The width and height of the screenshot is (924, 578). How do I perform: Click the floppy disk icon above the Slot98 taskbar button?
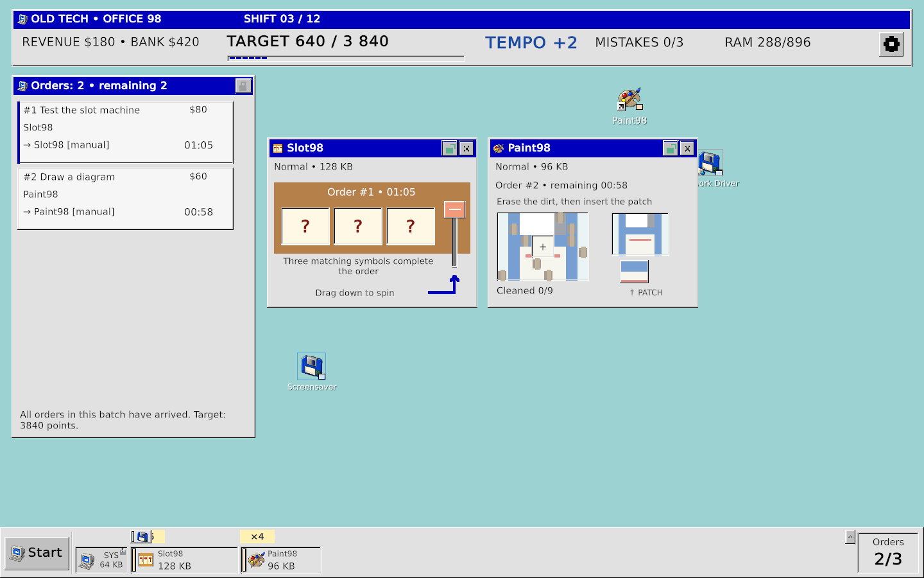[142, 536]
